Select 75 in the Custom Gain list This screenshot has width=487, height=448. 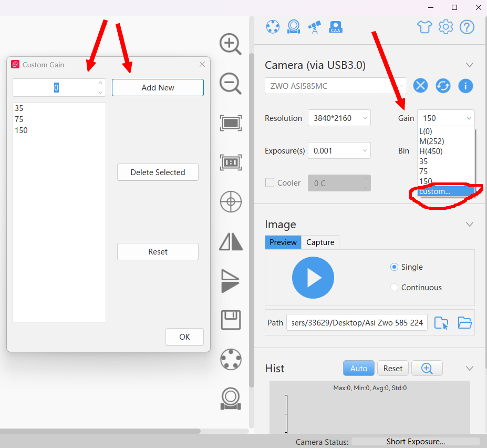point(59,119)
